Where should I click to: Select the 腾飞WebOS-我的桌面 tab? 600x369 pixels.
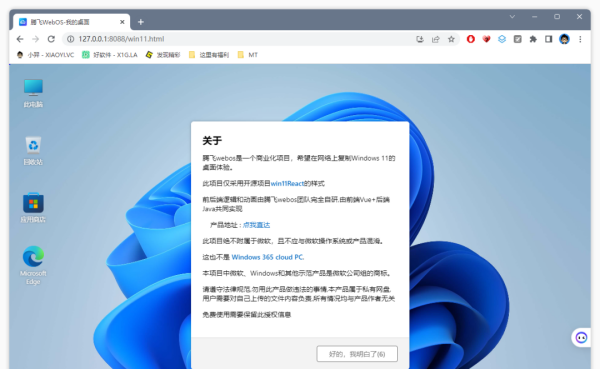(x=72, y=22)
